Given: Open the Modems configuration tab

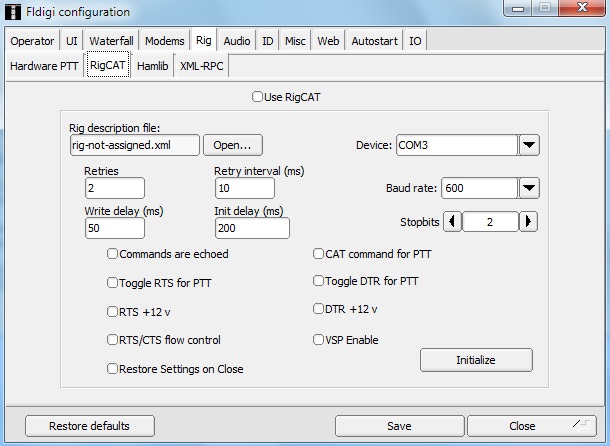Looking at the screenshot, I should (x=164, y=41).
